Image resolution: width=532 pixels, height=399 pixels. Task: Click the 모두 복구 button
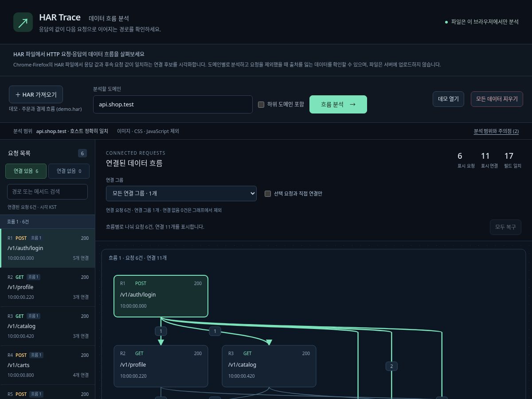(505, 227)
